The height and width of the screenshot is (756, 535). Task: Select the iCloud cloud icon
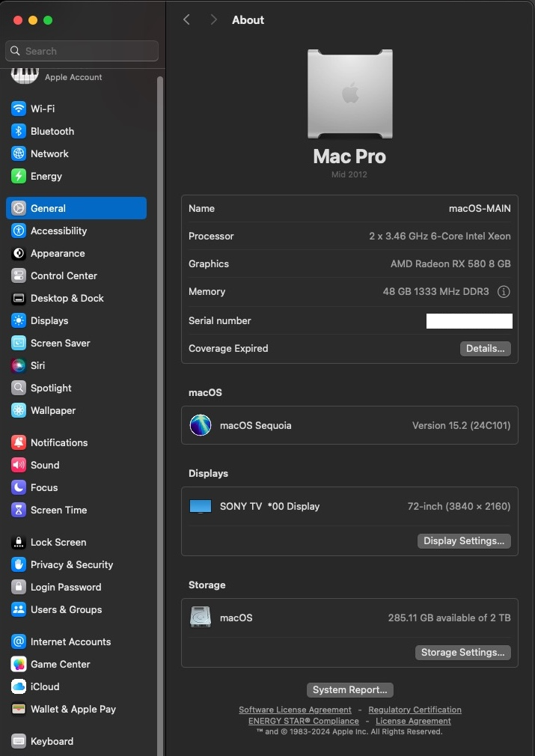18,686
